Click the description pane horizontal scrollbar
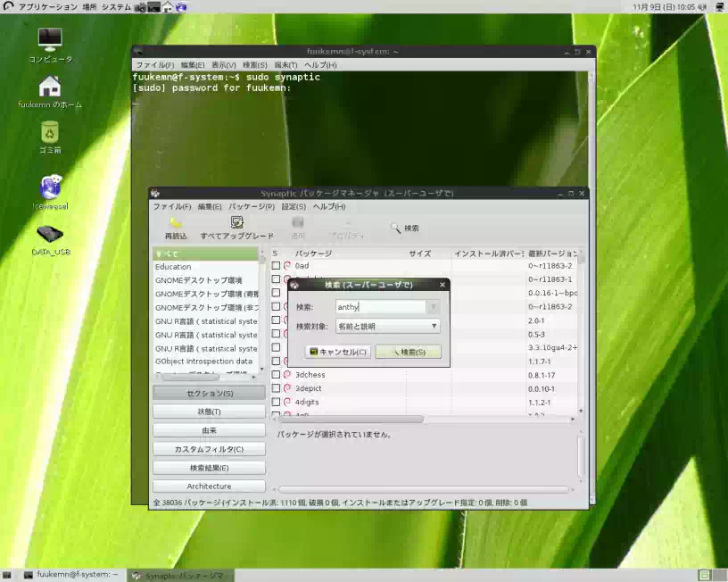The width and height of the screenshot is (728, 582). coord(423,489)
